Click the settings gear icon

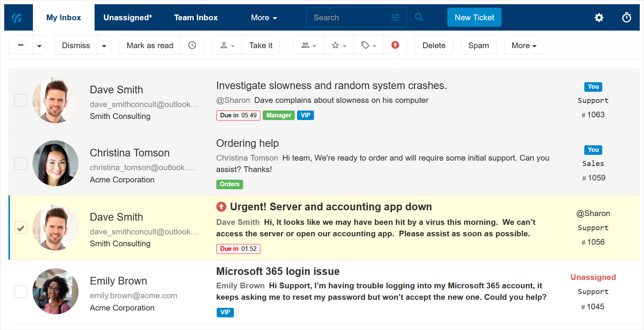click(599, 18)
